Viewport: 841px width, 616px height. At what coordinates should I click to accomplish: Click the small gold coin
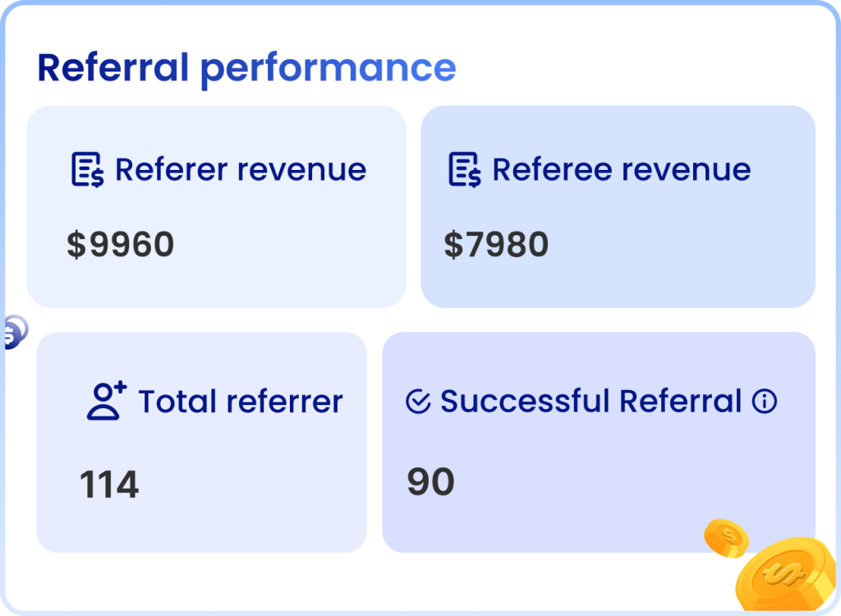726,538
